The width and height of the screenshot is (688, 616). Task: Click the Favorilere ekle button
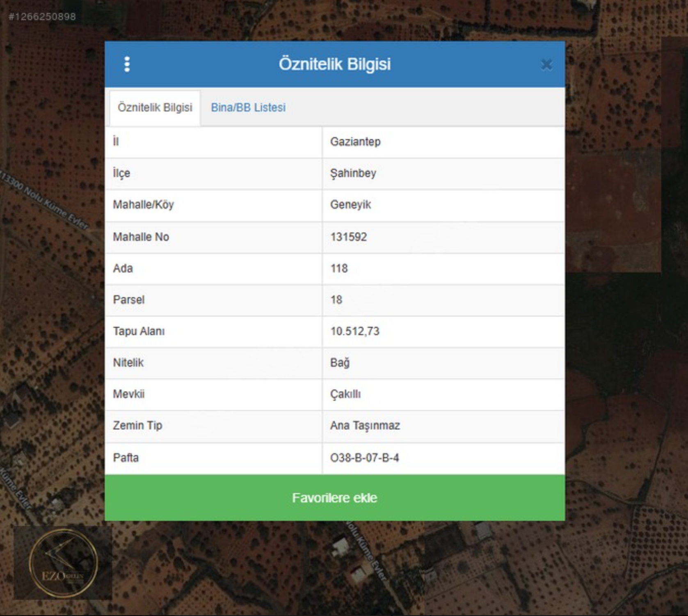[x=335, y=498]
